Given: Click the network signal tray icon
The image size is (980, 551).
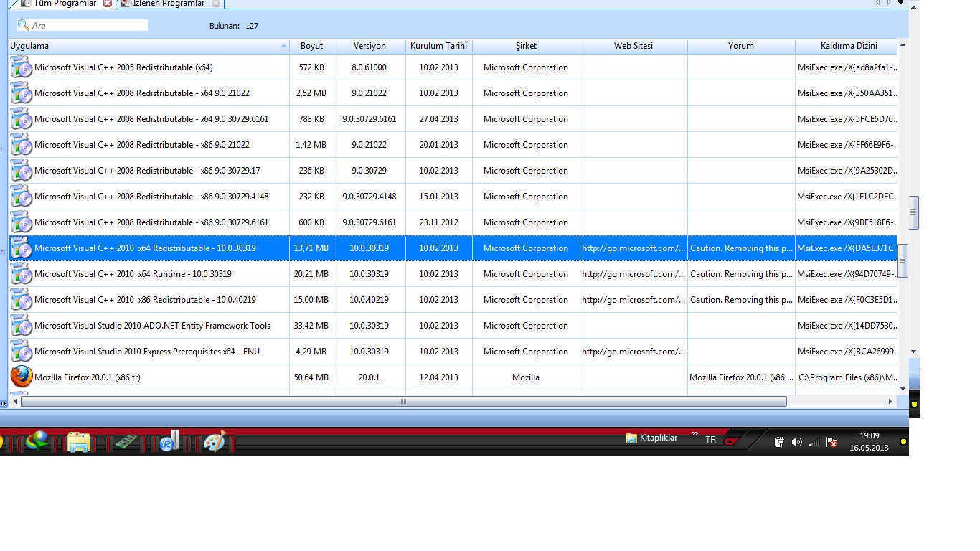Looking at the screenshot, I should point(814,442).
